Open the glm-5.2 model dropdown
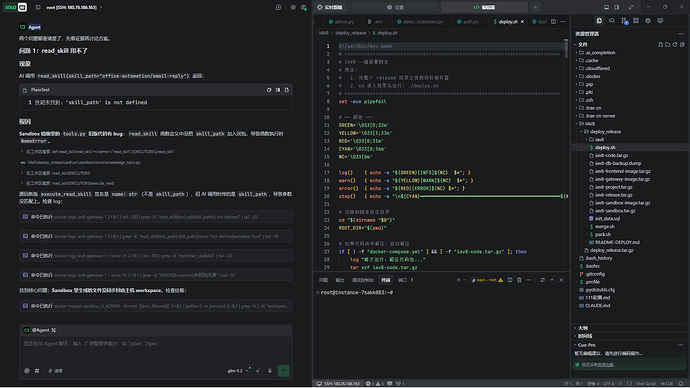690x388 pixels. coord(238,371)
